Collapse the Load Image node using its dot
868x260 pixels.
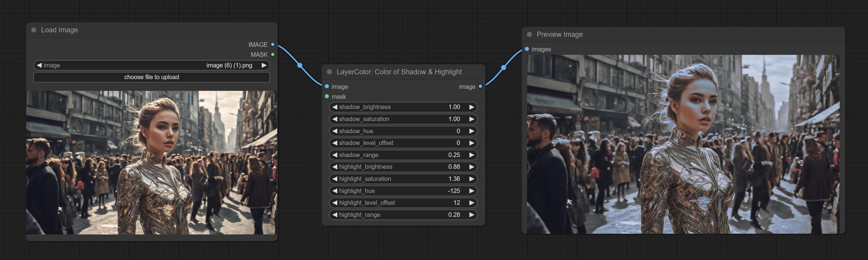click(x=34, y=30)
